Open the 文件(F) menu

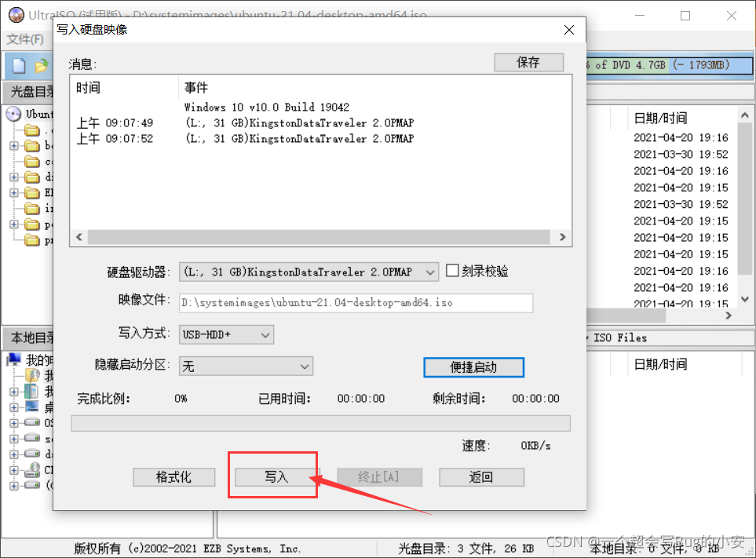click(26, 39)
